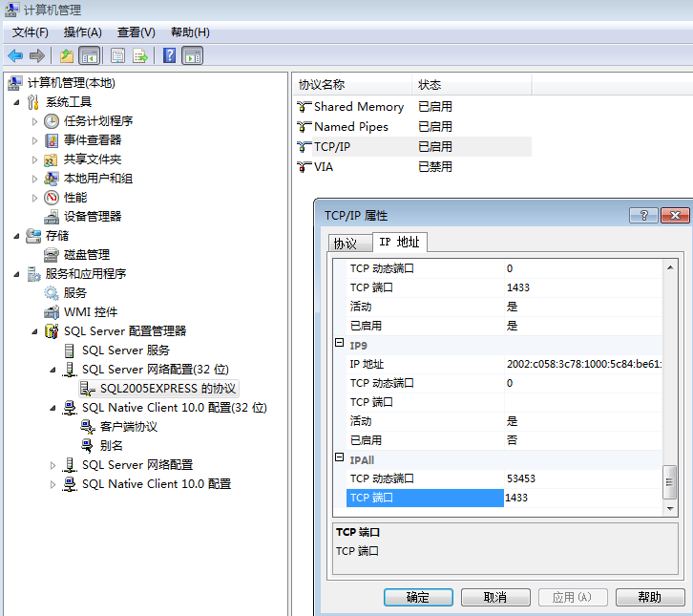Click the properties list scroll up arrow
The image size is (693, 616).
point(670,267)
